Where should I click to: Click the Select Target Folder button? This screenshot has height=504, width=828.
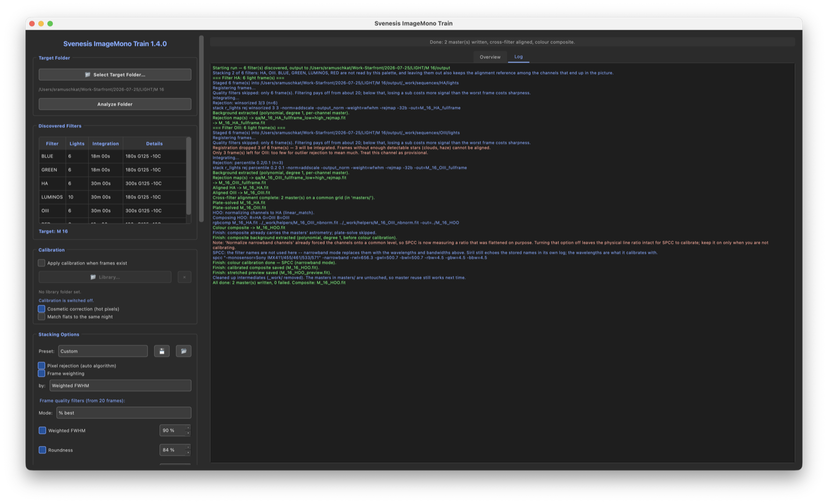(x=115, y=75)
